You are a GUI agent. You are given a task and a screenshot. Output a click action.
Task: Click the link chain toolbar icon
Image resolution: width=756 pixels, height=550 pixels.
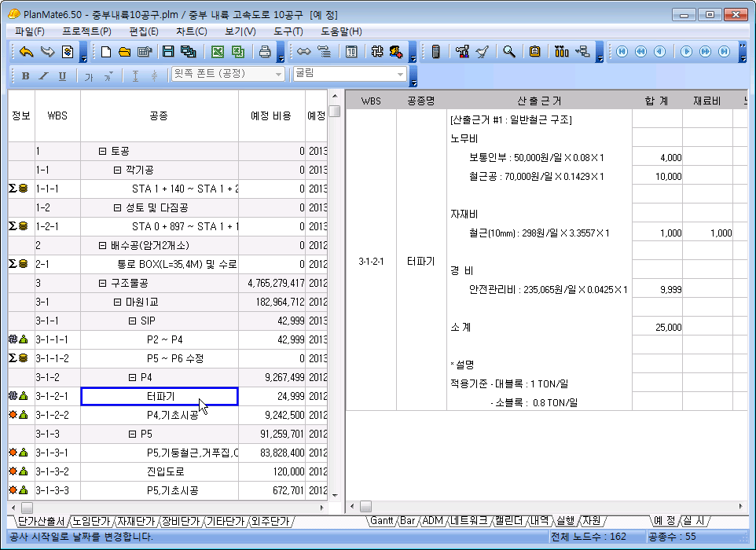(x=303, y=52)
